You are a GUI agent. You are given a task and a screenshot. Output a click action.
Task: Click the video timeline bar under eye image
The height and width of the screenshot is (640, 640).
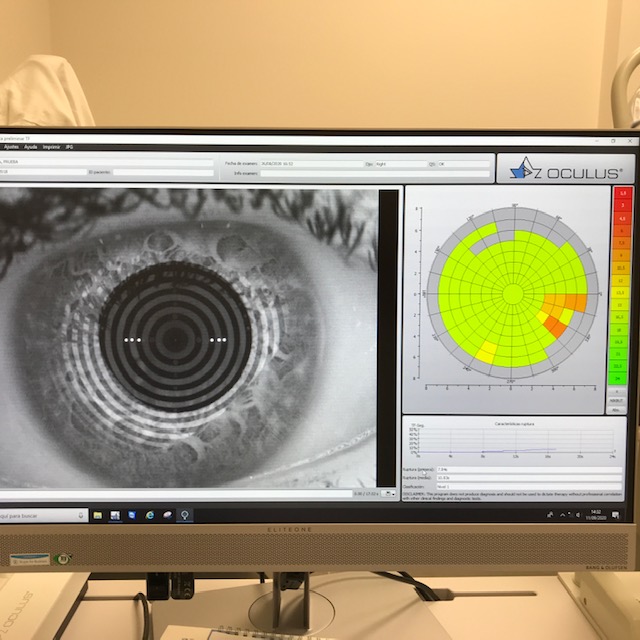click(176, 493)
